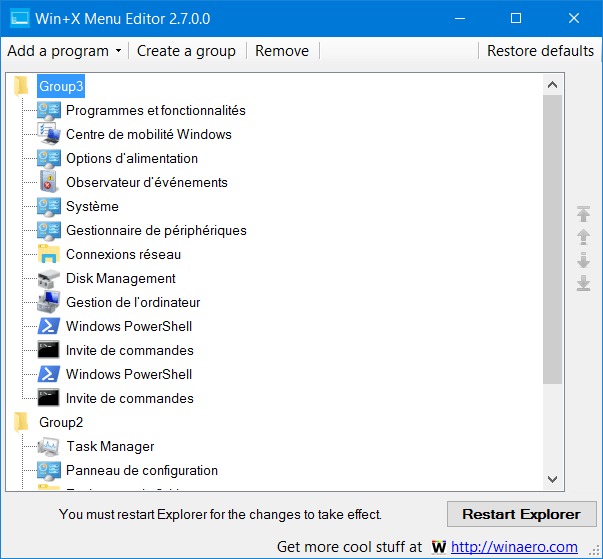
Task: Select the Task Manager entry
Action: click(110, 446)
